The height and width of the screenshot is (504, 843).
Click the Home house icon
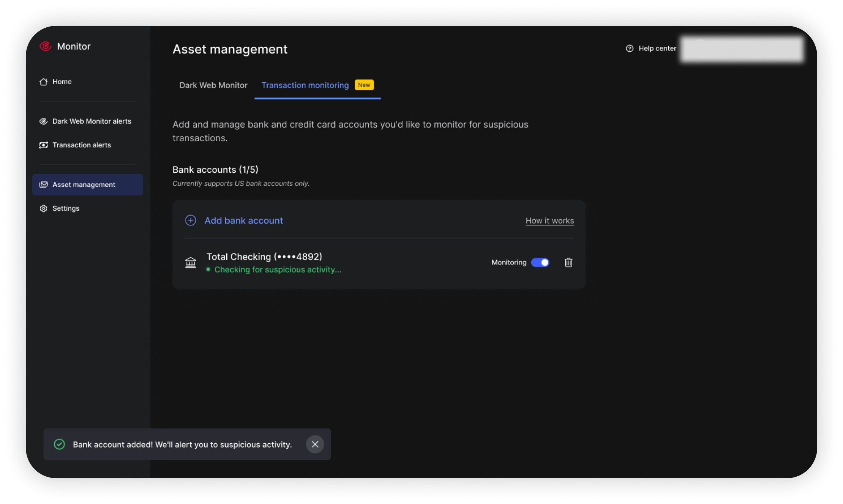click(44, 82)
